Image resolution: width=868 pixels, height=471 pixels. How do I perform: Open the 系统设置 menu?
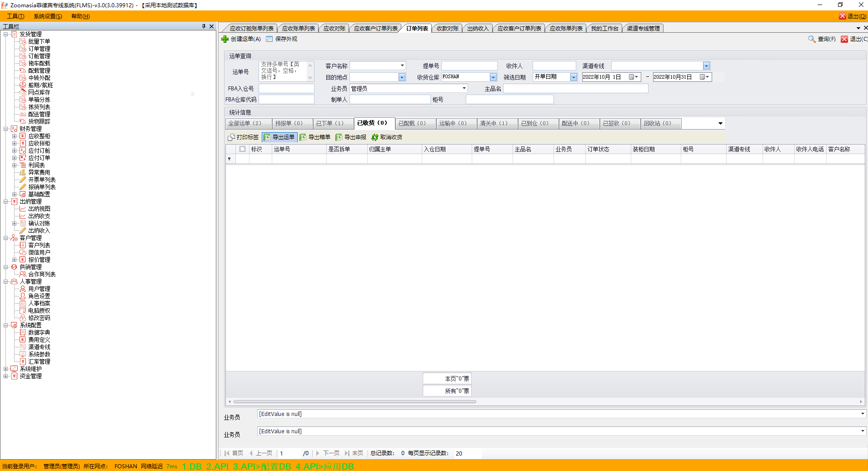48,16
